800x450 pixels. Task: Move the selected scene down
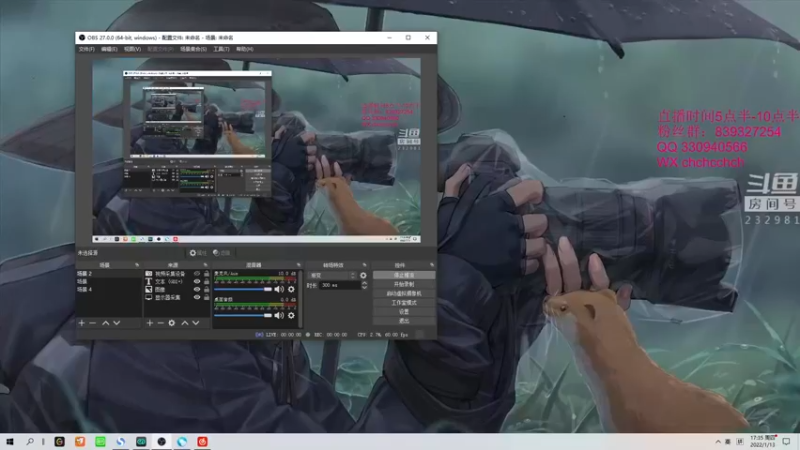click(x=117, y=323)
